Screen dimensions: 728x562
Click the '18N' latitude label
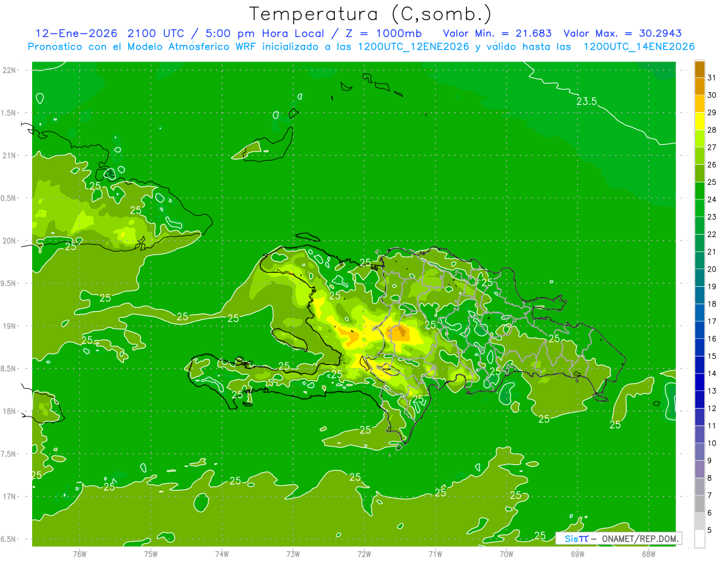coord(9,411)
